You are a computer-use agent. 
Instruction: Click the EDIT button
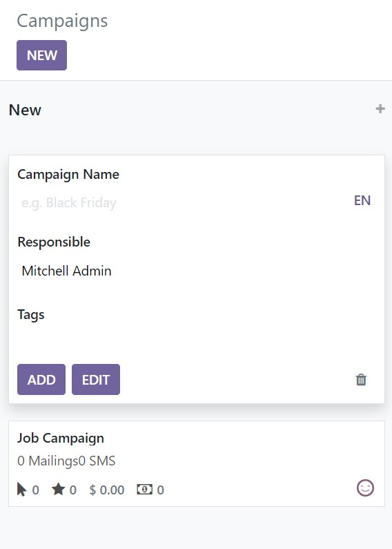[x=96, y=380]
